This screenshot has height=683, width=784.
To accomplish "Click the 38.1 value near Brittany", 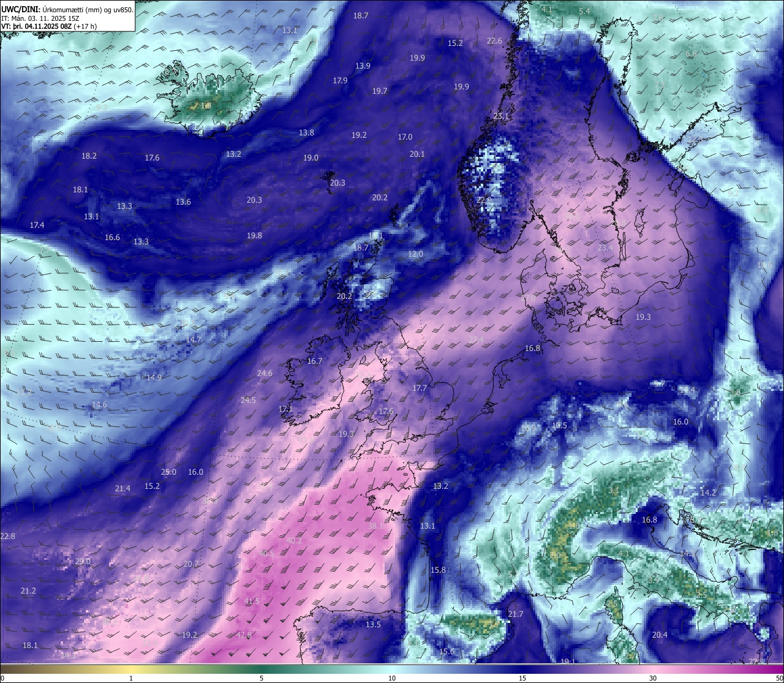I will (x=375, y=526).
